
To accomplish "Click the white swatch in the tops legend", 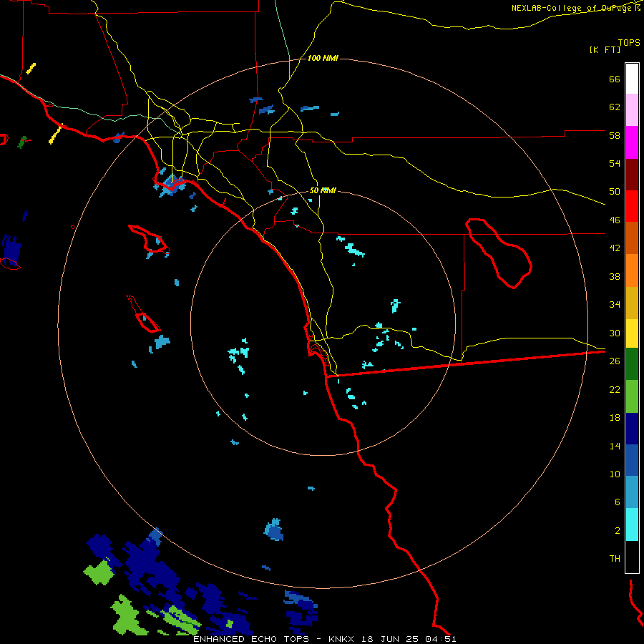I will (632, 79).
